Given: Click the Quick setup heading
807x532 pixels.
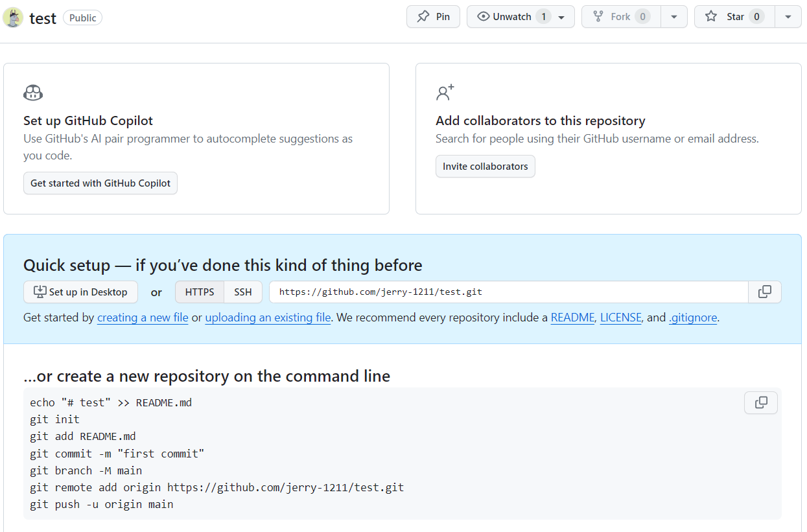Looking at the screenshot, I should click(223, 265).
